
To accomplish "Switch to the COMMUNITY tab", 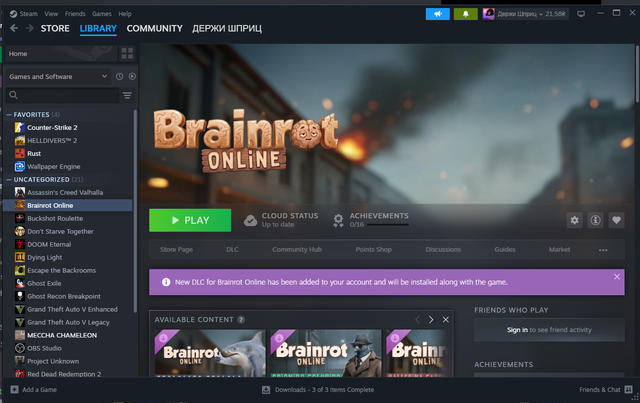I will [x=154, y=29].
